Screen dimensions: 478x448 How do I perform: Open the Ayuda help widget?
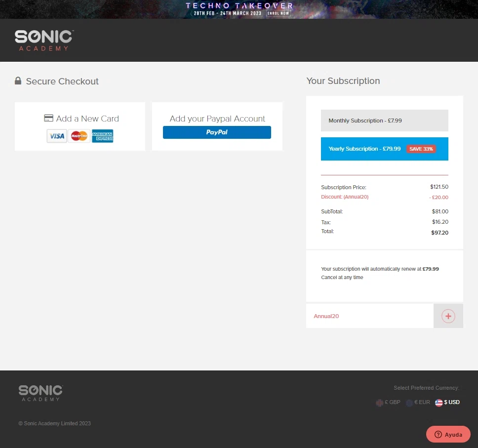tap(448, 434)
